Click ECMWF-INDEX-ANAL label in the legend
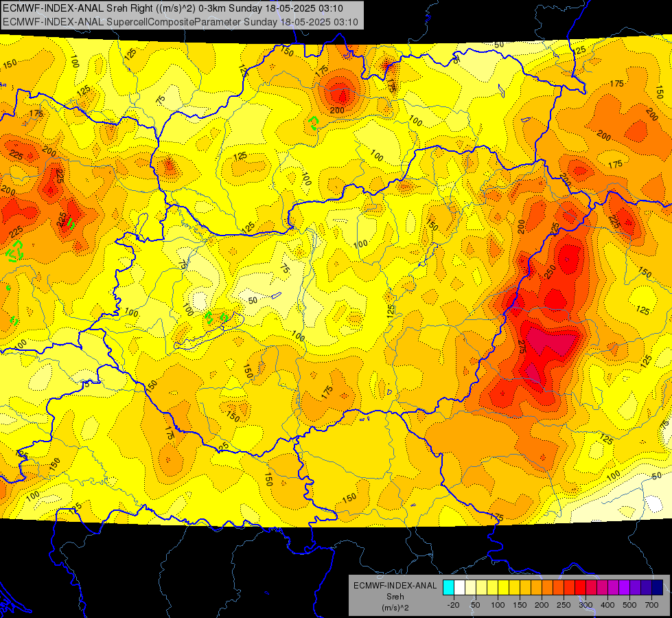The height and width of the screenshot is (618, 672). tap(395, 586)
